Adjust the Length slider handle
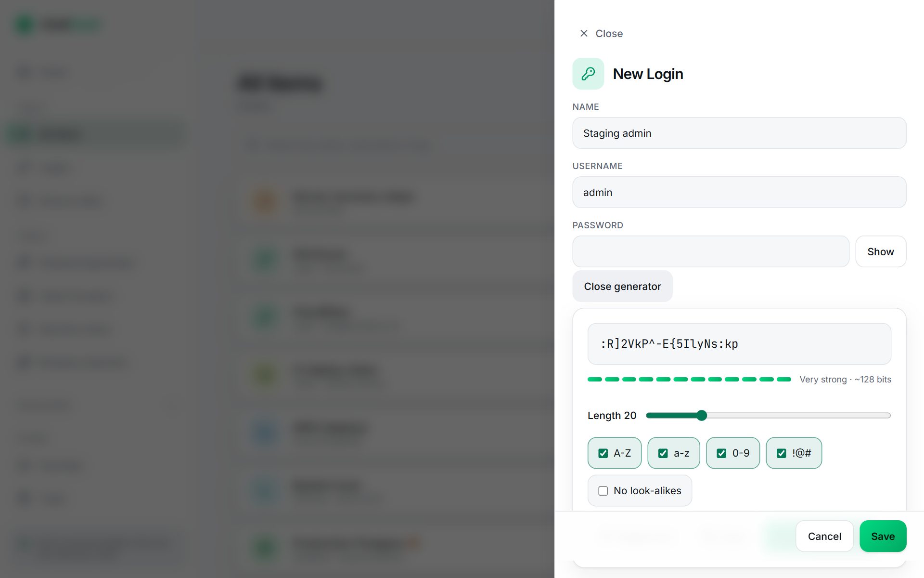This screenshot has width=924, height=578. (702, 415)
